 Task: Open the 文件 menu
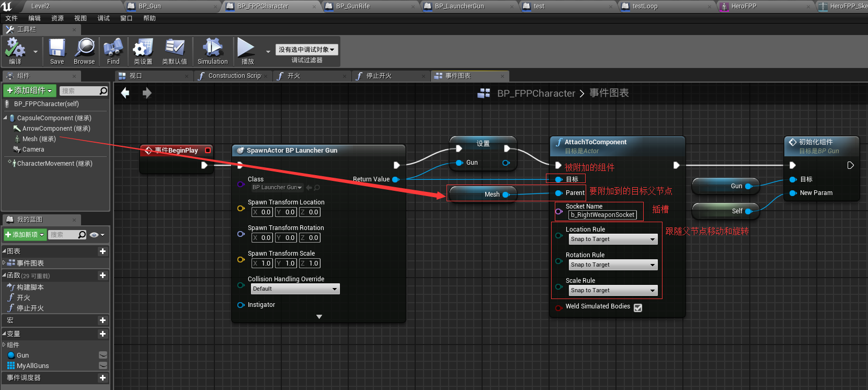point(12,18)
